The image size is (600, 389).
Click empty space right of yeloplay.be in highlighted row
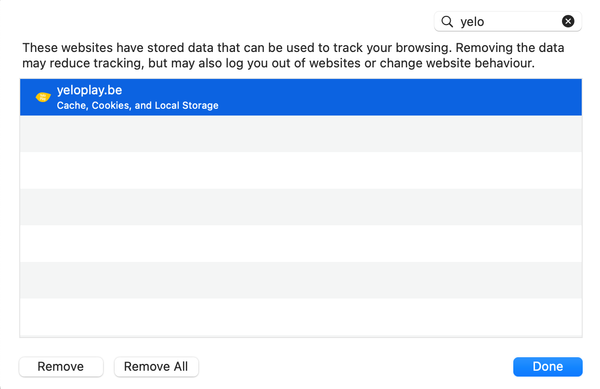tap(383, 97)
